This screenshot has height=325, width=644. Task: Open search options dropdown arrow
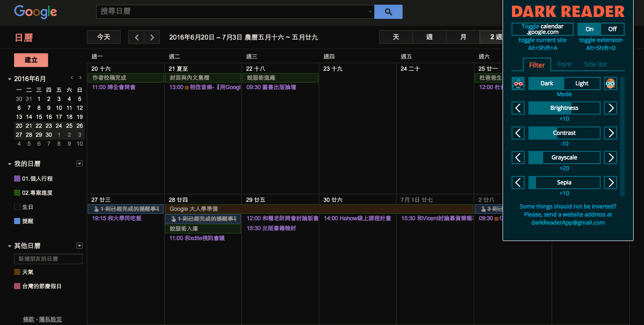point(370,12)
